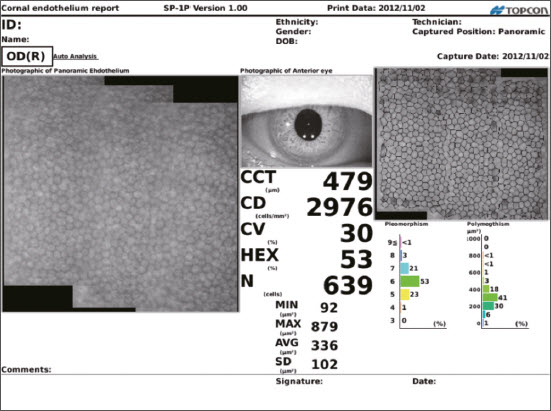Click the Capture Date text

492,56
